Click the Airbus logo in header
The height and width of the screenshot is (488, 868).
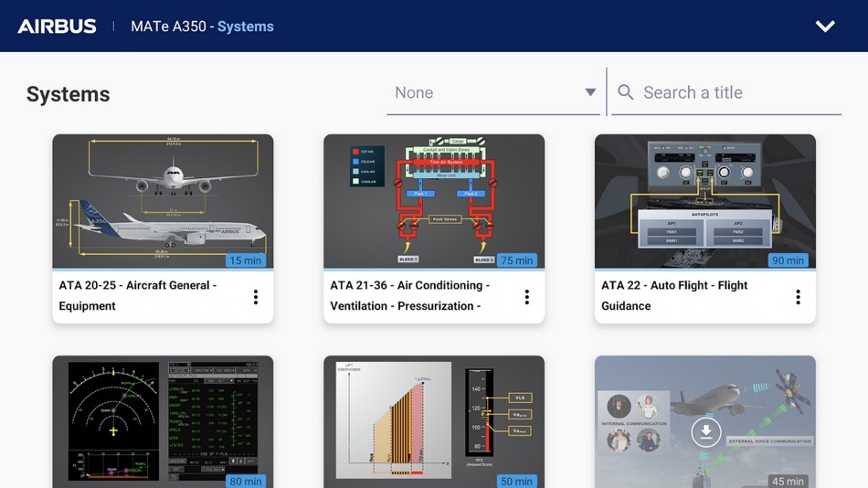pyautogui.click(x=57, y=26)
